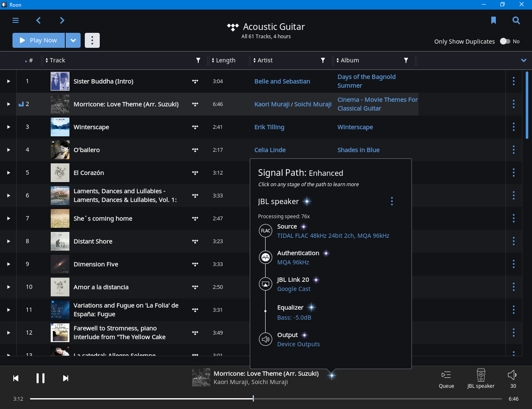This screenshot has width=532, height=409.
Task: Open artist Kaori Muraji link
Action: 272,104
